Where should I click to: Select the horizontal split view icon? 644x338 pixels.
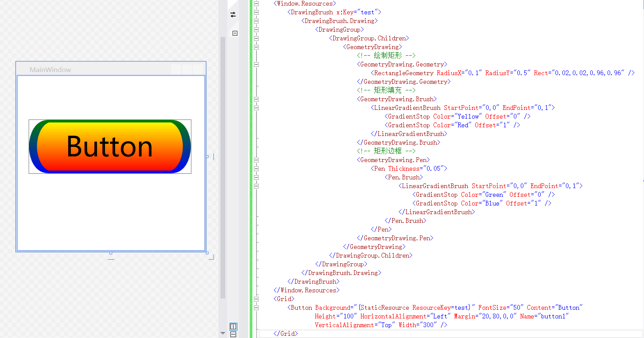pos(233,334)
